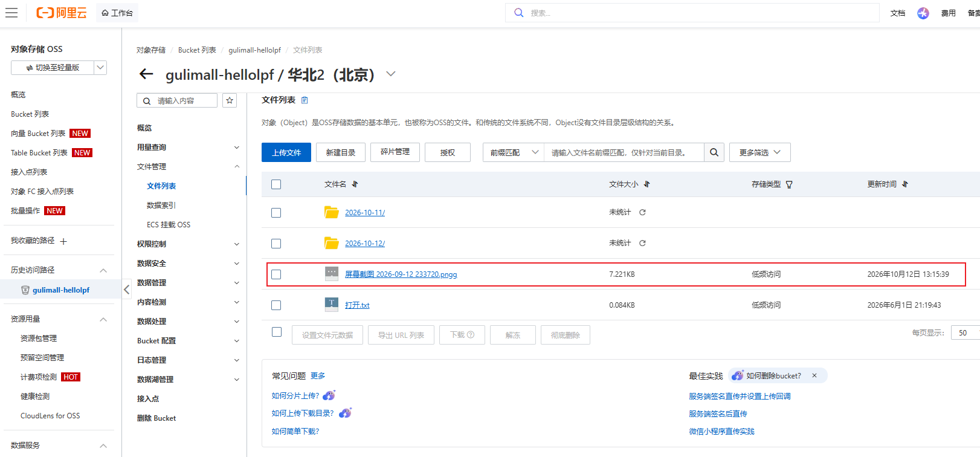Open the 切换至轻量版 dropdown arrow
980x457 pixels.
(x=101, y=68)
